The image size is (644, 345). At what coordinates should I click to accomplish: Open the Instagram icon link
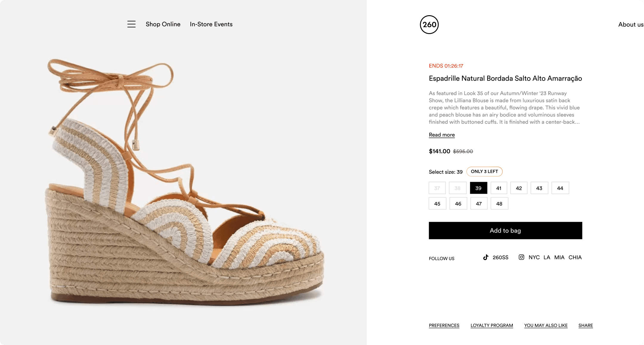pos(521,257)
